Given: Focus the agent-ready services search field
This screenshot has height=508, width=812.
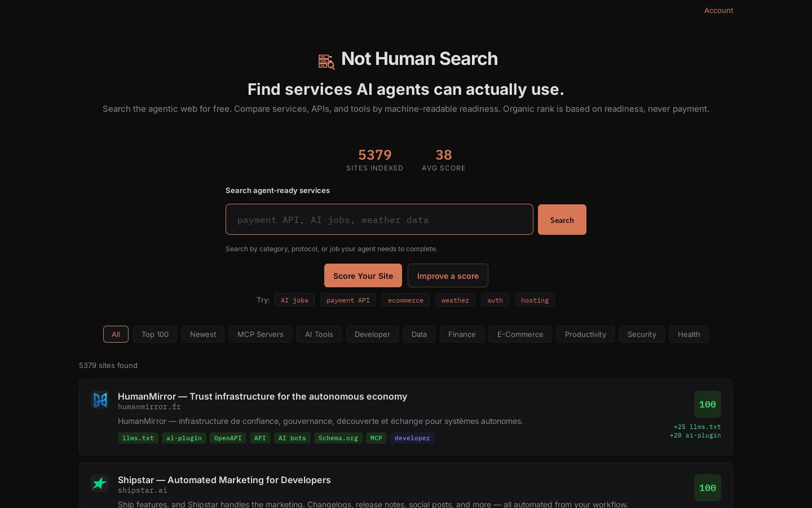Looking at the screenshot, I should (x=379, y=220).
